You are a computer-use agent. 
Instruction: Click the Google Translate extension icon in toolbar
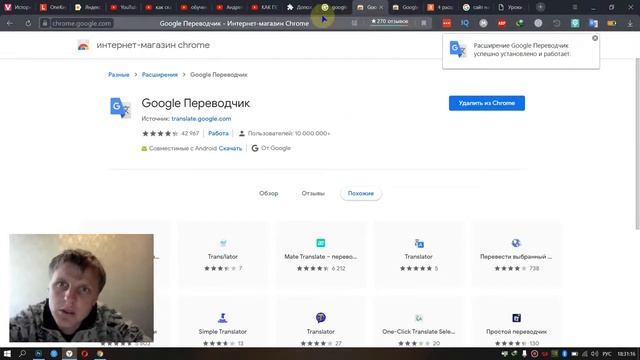(x=593, y=23)
